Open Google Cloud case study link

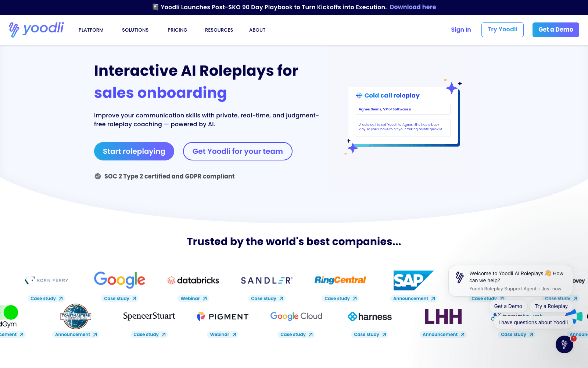[297, 335]
